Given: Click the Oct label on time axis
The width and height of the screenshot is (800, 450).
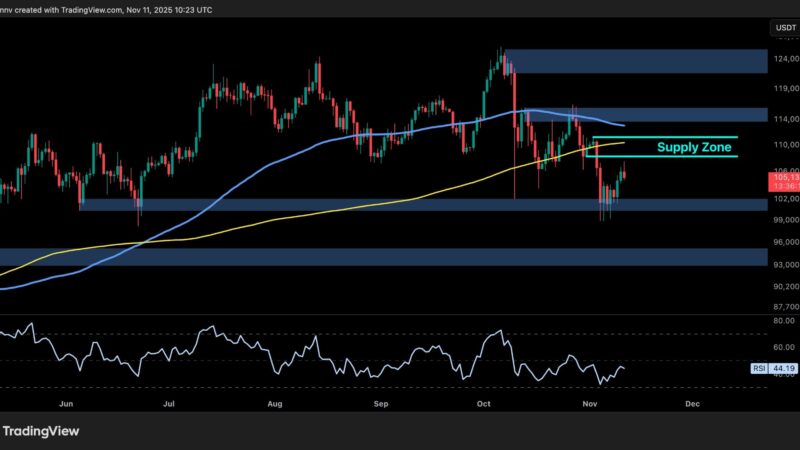Looking at the screenshot, I should [x=484, y=404].
